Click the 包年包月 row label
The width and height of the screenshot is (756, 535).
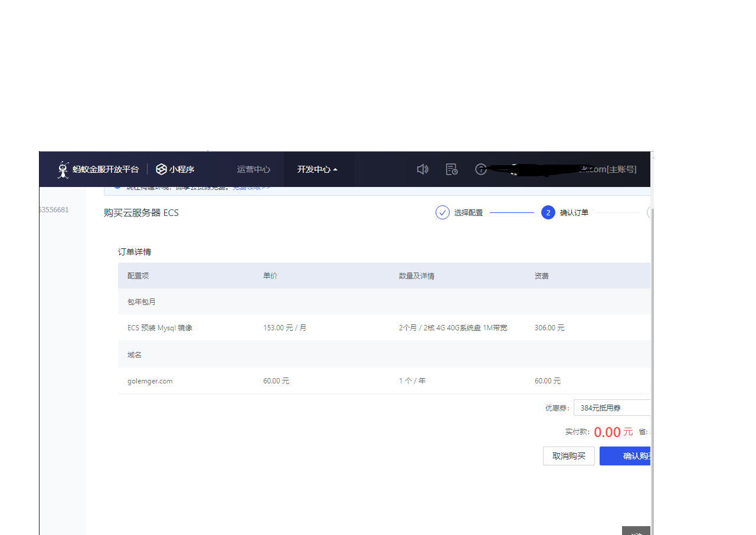coord(142,301)
